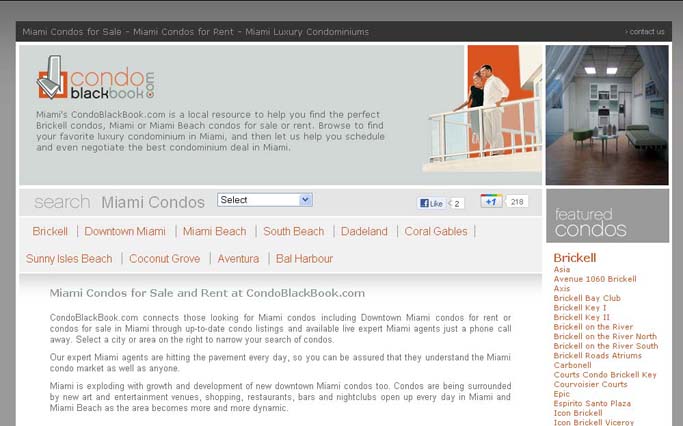Open the Carbonell condo link

(x=572, y=365)
